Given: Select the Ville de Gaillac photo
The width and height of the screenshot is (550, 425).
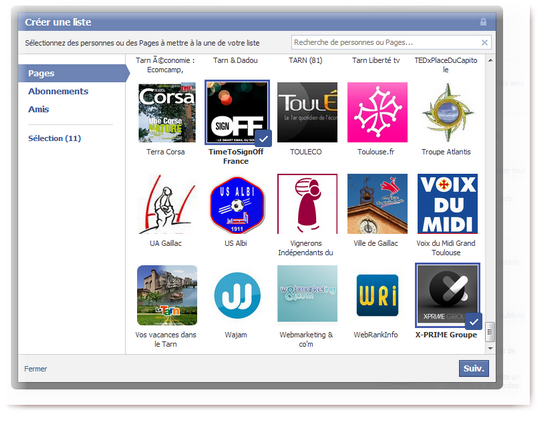Looking at the screenshot, I should click(377, 204).
